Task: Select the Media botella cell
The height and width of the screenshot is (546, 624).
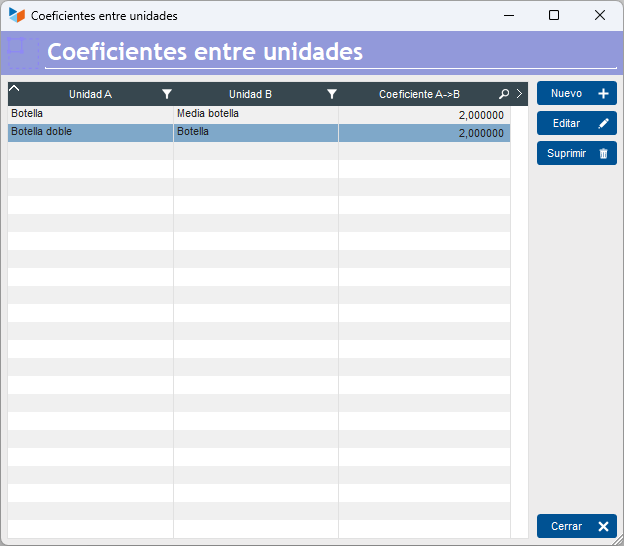Action: click(x=255, y=114)
